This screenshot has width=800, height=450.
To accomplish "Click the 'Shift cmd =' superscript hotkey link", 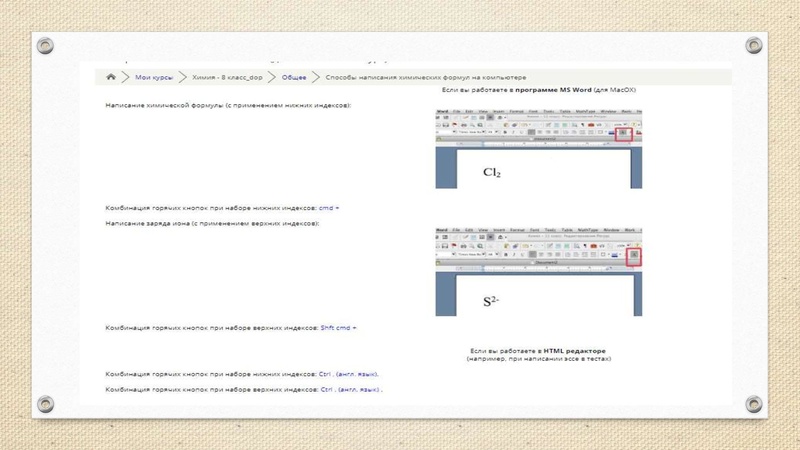I will [x=338, y=327].
